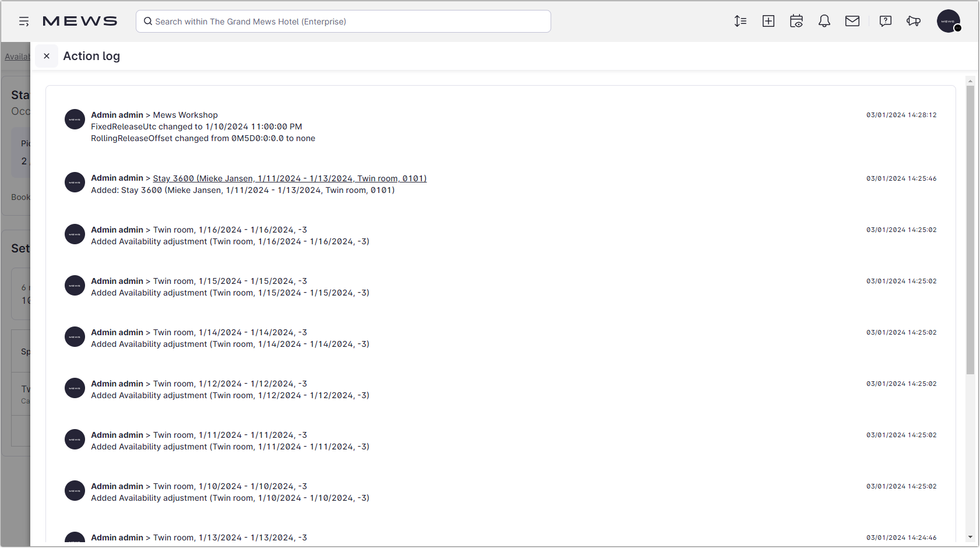Open Stay 3600 Mieke Jansen link
Image resolution: width=980 pixels, height=548 pixels.
290,178
